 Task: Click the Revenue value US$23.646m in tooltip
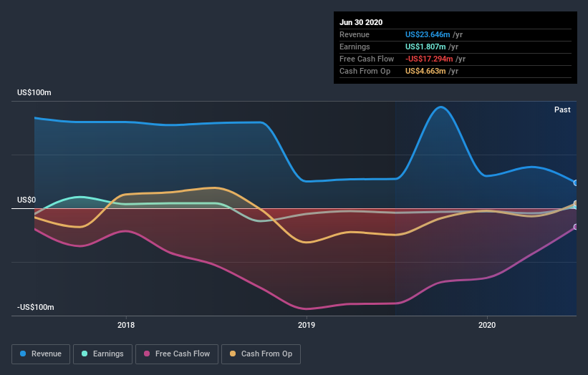coord(428,34)
